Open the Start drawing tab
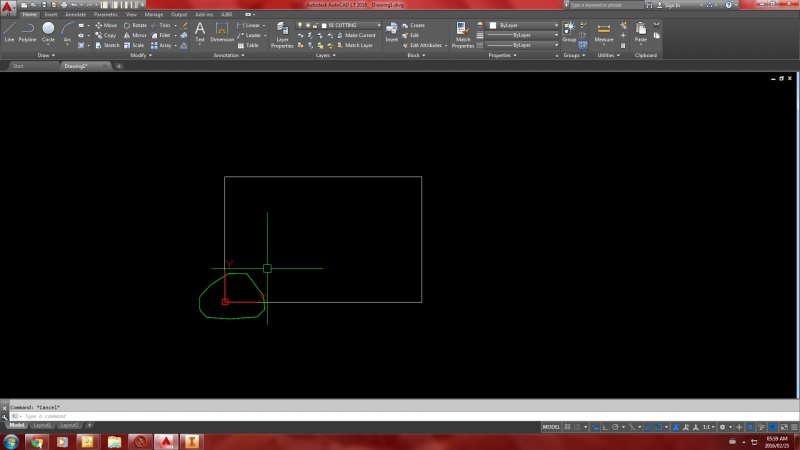Viewport: 800px width, 450px height. click(18, 66)
